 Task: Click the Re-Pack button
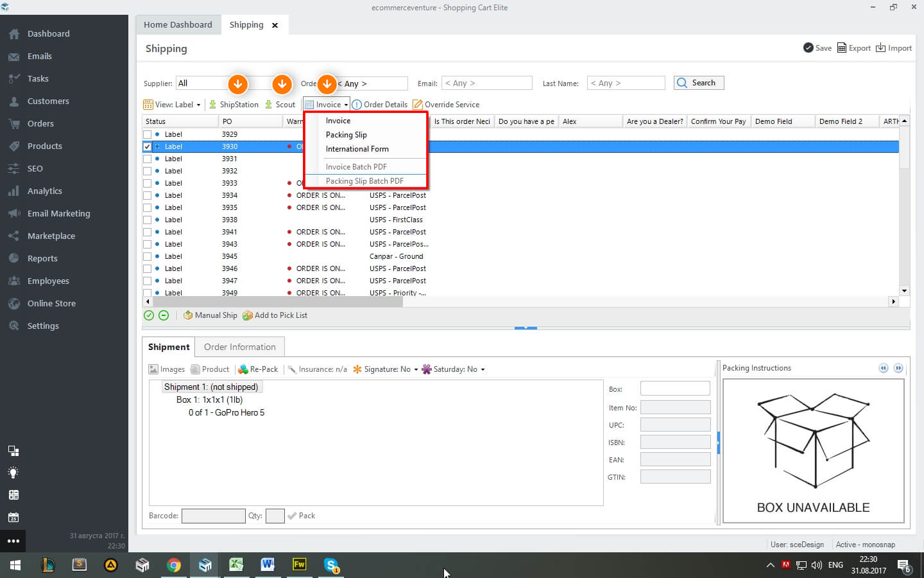(x=258, y=369)
